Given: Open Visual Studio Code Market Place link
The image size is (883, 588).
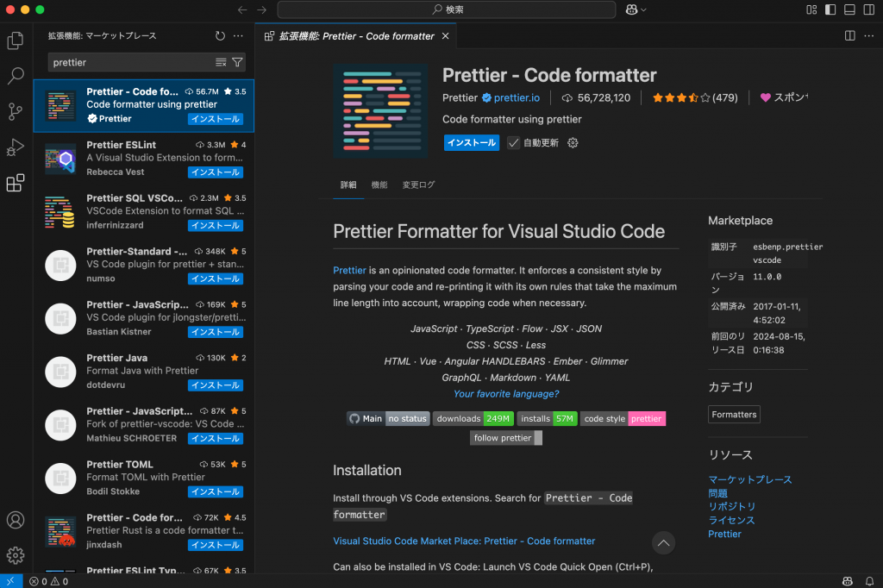Looking at the screenshot, I should (463, 541).
